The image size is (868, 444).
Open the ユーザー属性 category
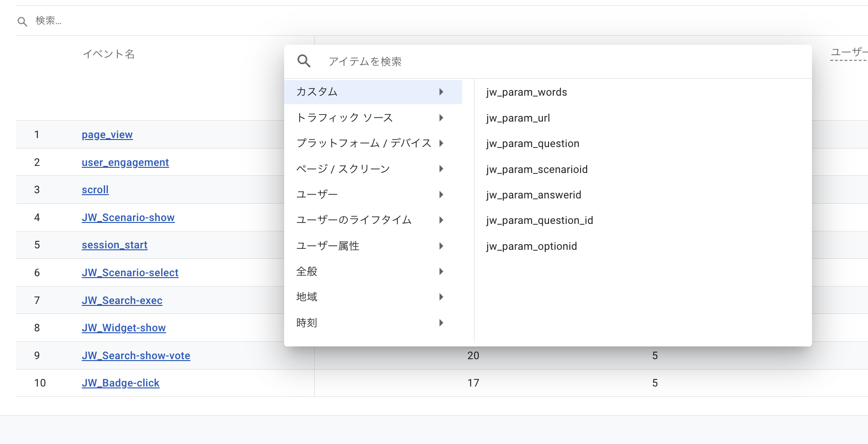pos(373,246)
